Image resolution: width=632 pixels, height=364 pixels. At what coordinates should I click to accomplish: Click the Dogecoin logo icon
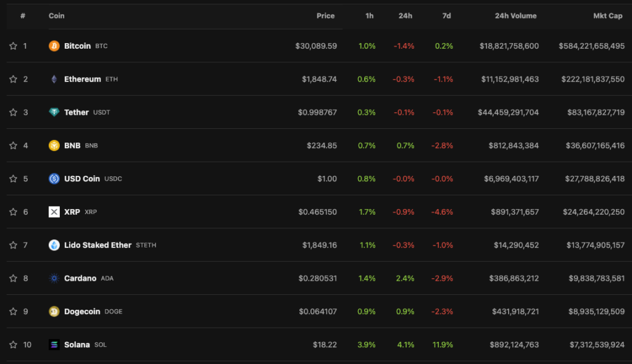[x=54, y=312]
